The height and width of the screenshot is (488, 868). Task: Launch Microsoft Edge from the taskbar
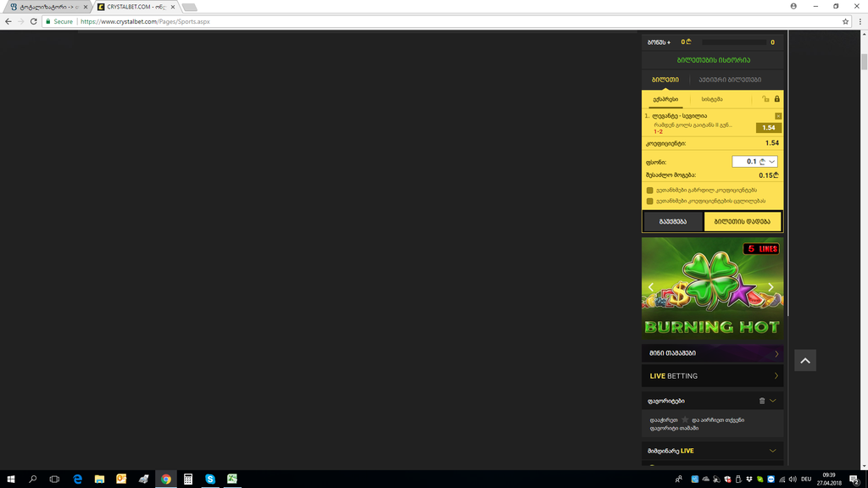[x=77, y=480]
